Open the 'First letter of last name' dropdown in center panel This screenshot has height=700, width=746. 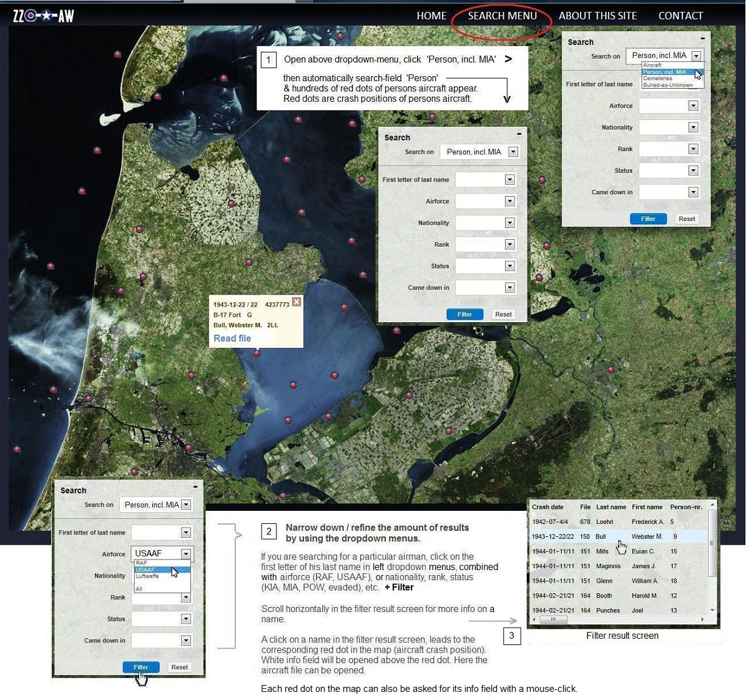509,180
